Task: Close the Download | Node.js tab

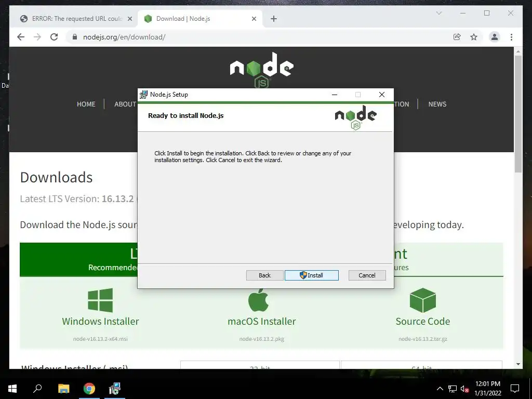Action: pyautogui.click(x=254, y=19)
